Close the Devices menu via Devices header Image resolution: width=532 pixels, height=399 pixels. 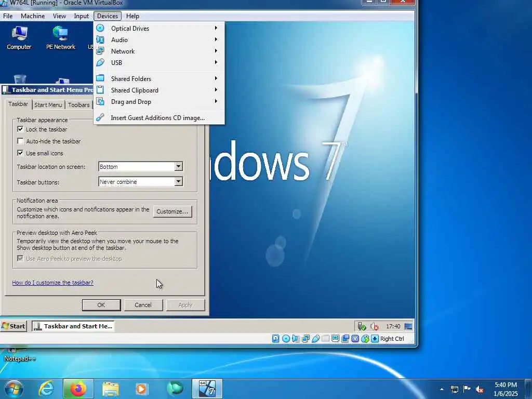[108, 16]
